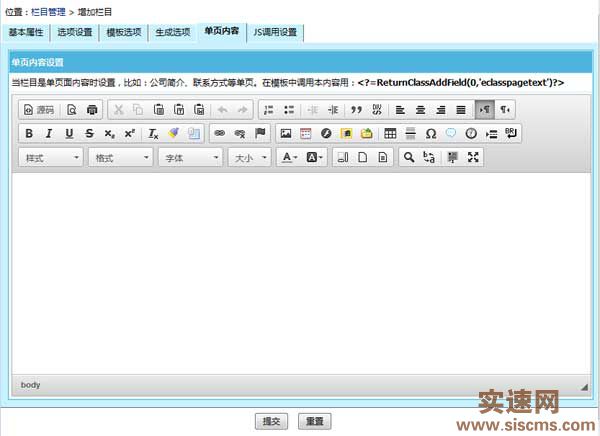
Task: Click the clock icon
Action: coord(471,133)
